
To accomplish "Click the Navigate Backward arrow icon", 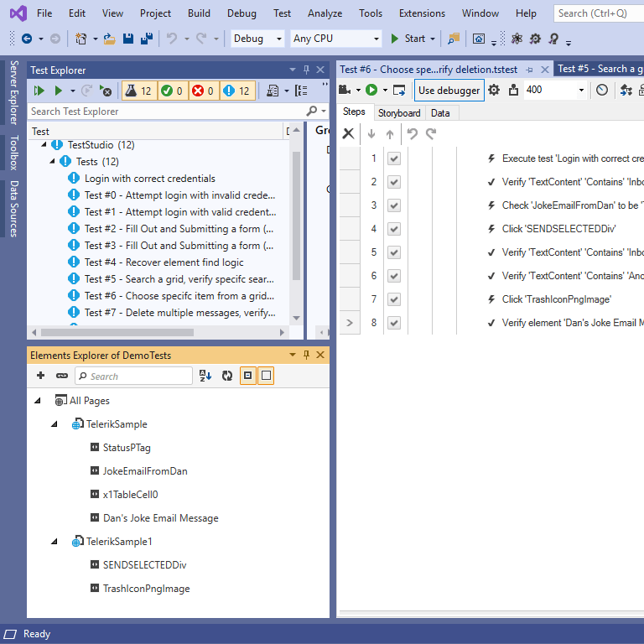I will pyautogui.click(x=27, y=39).
